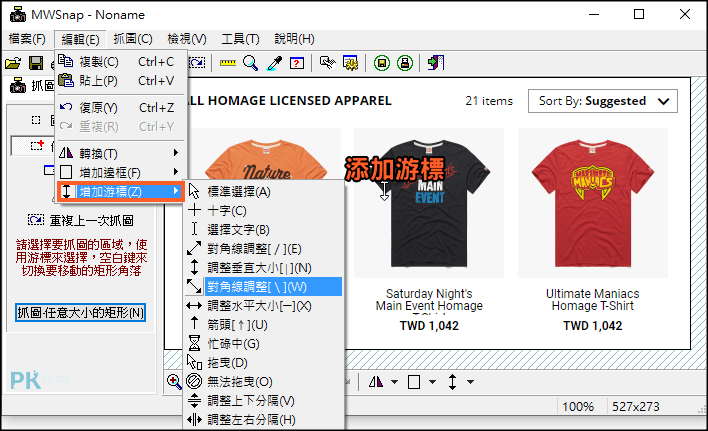The image size is (708, 431).
Task: Select 對角線調整[ / ](E) cursor
Action: (264, 249)
